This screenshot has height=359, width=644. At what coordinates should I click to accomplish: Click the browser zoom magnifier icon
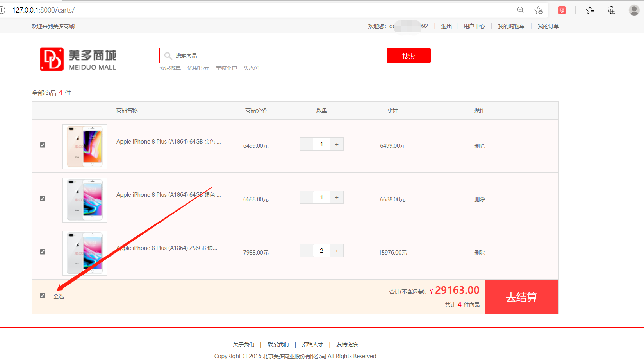coord(521,10)
